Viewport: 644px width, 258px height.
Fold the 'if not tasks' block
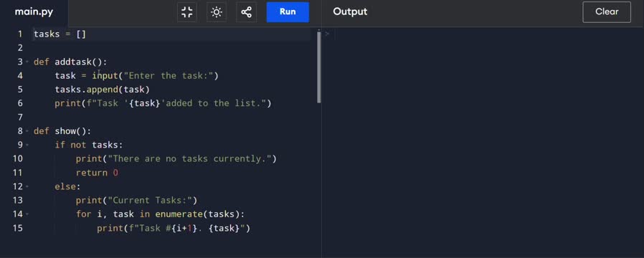point(27,145)
